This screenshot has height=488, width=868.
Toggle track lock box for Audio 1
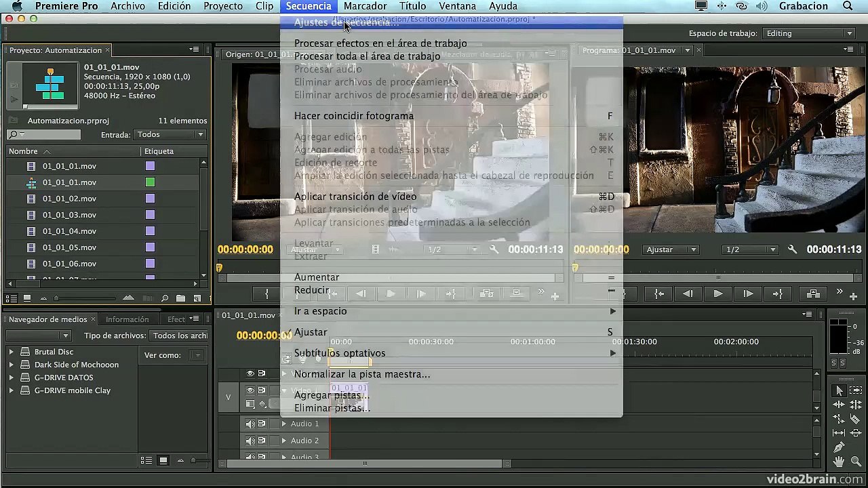tap(273, 424)
